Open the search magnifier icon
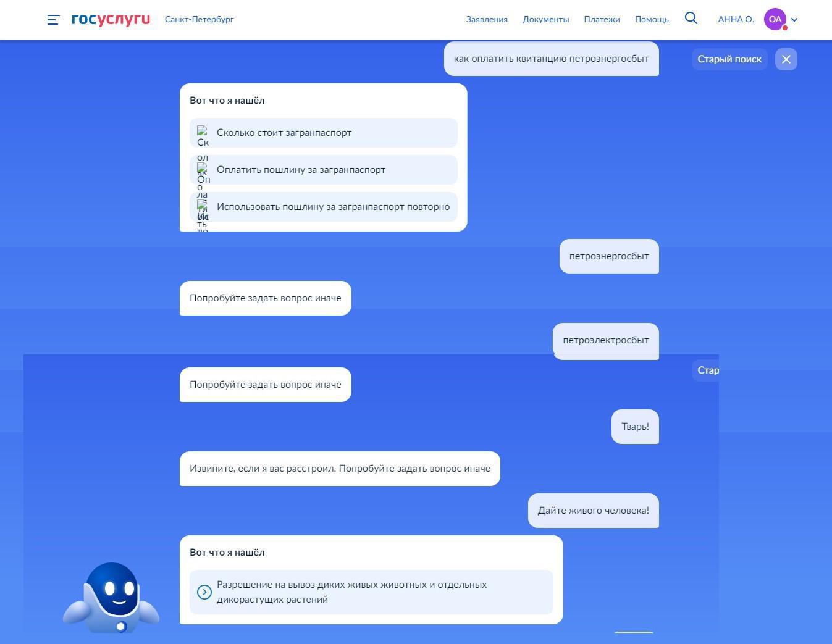 (x=691, y=19)
